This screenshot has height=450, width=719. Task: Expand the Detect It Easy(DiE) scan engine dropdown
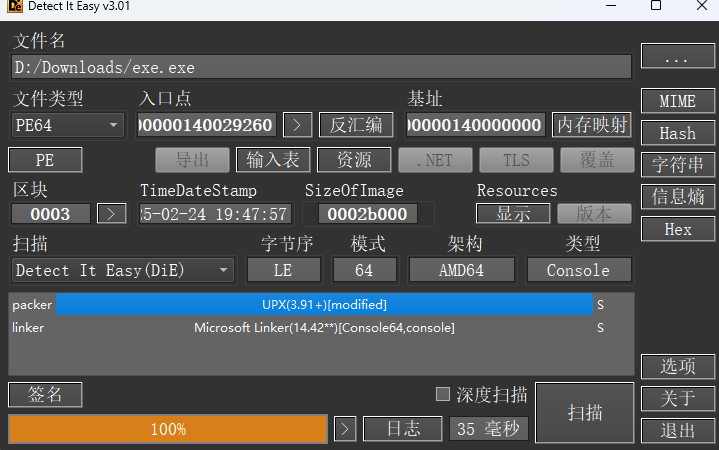123,270
